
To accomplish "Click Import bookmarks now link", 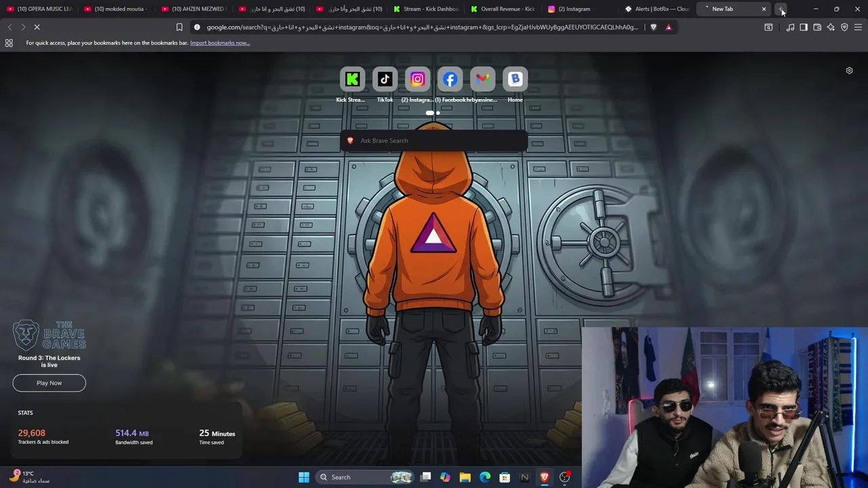I will pyautogui.click(x=220, y=43).
